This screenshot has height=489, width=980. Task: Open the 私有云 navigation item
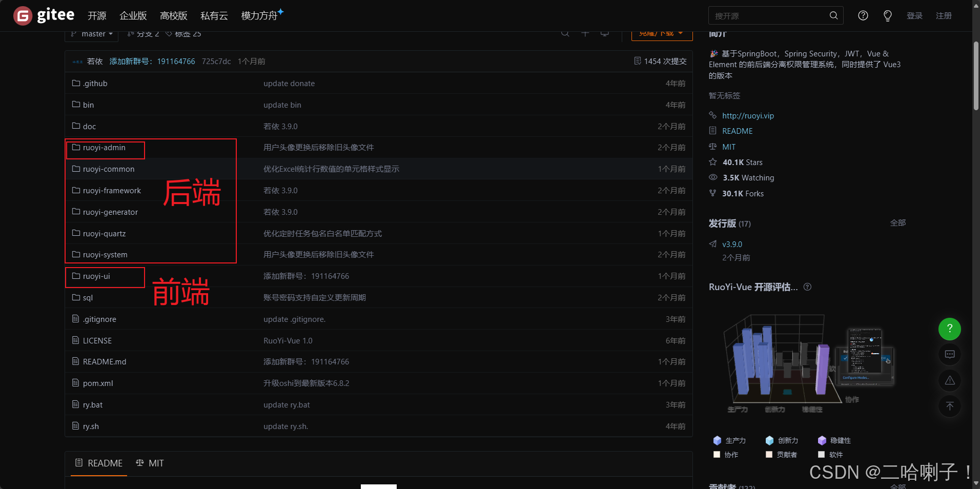(x=214, y=16)
